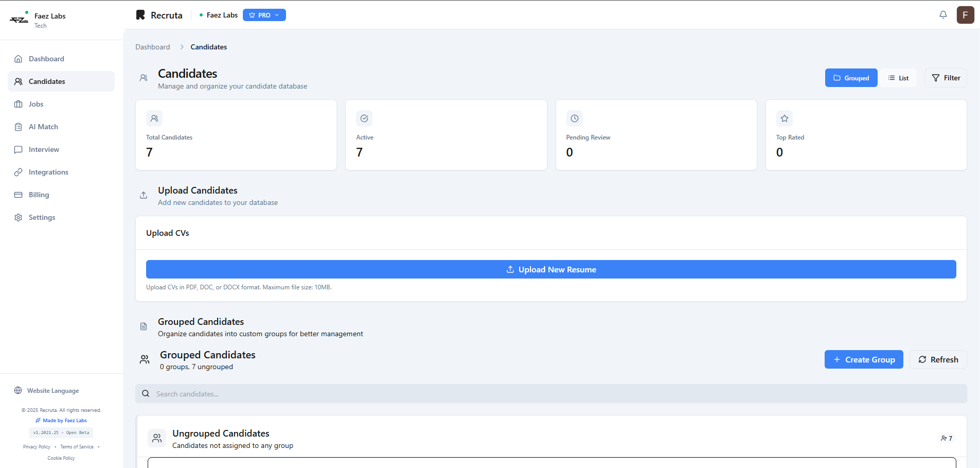Select Candidates in the sidebar
Image resolution: width=980 pixels, height=468 pixels.
tap(46, 81)
